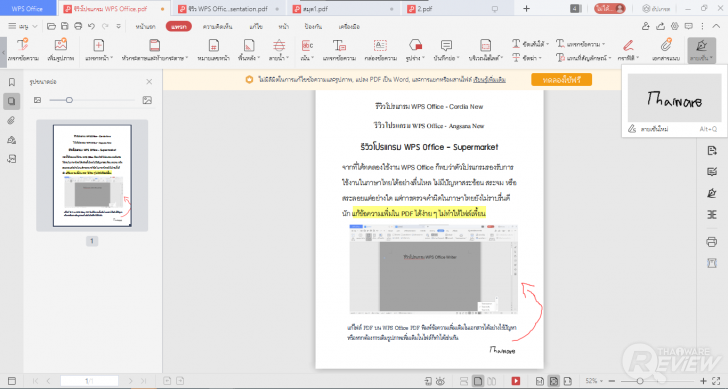Open the Signature tool dropdown
The image size is (728, 389).
point(701,50)
